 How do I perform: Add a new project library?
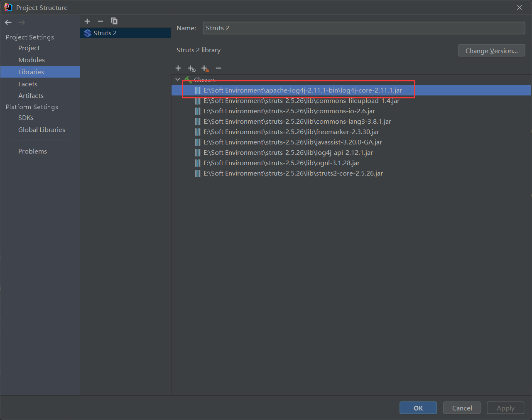87,21
